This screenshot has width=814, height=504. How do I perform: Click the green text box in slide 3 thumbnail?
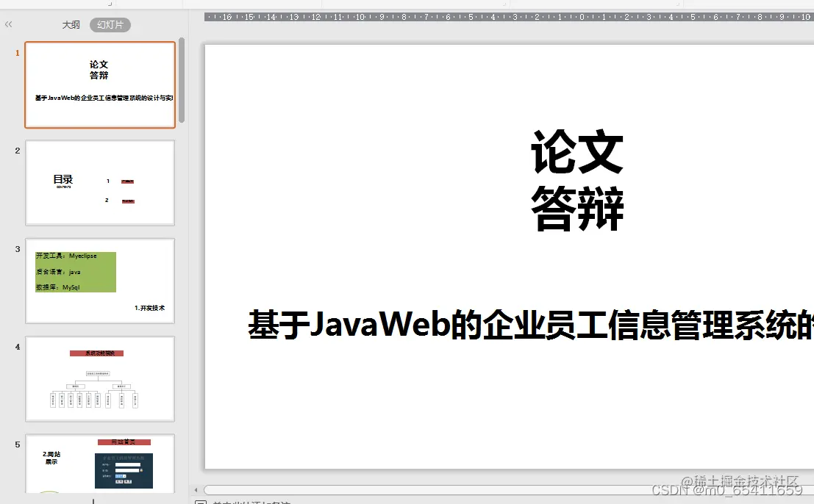pyautogui.click(x=75, y=271)
